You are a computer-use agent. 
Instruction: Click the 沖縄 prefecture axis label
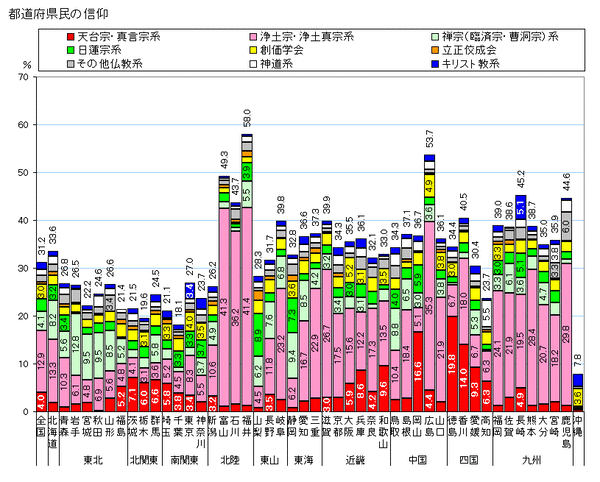pos(578,426)
